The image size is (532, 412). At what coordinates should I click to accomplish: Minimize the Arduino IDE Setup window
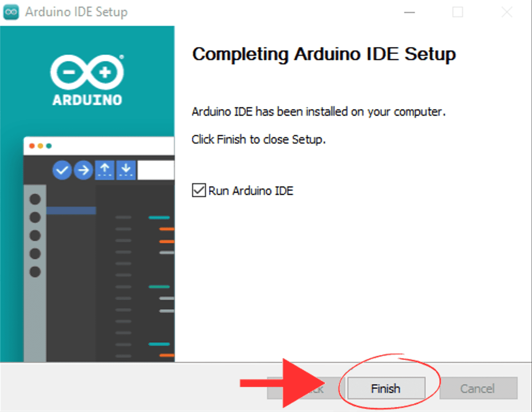pyautogui.click(x=409, y=12)
